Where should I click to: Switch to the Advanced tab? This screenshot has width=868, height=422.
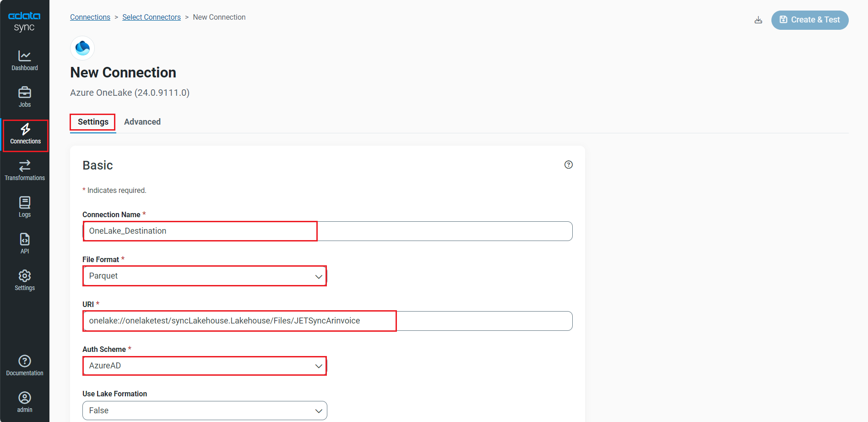point(142,122)
